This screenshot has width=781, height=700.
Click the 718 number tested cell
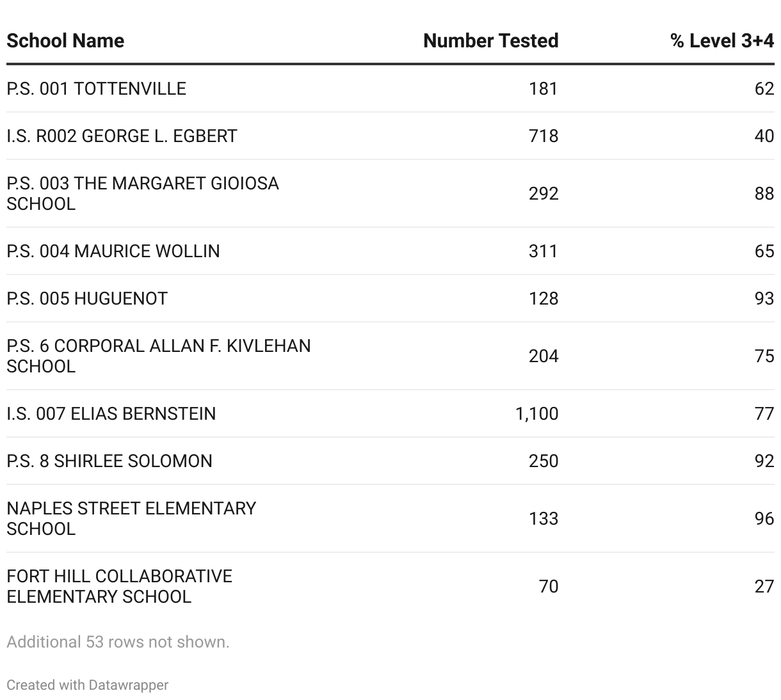click(543, 136)
